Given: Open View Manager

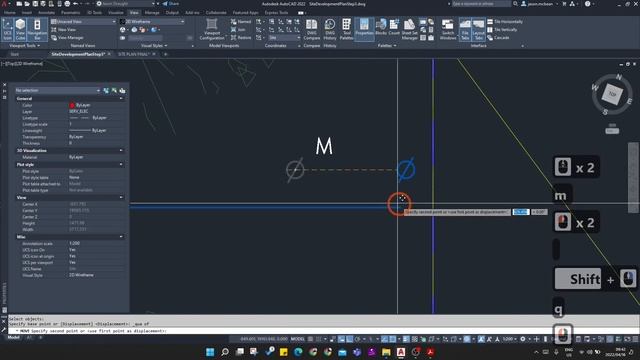Looking at the screenshot, I should pos(67,38).
